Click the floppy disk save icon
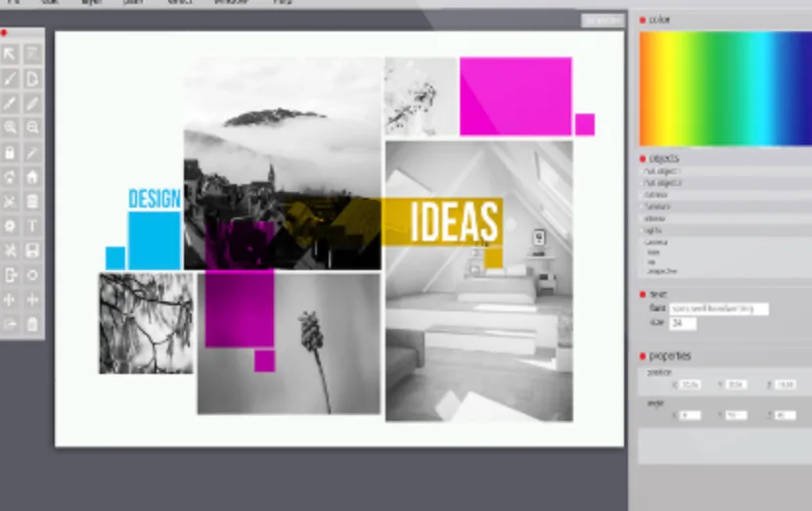Screen dimensions: 812x511 [x=32, y=251]
